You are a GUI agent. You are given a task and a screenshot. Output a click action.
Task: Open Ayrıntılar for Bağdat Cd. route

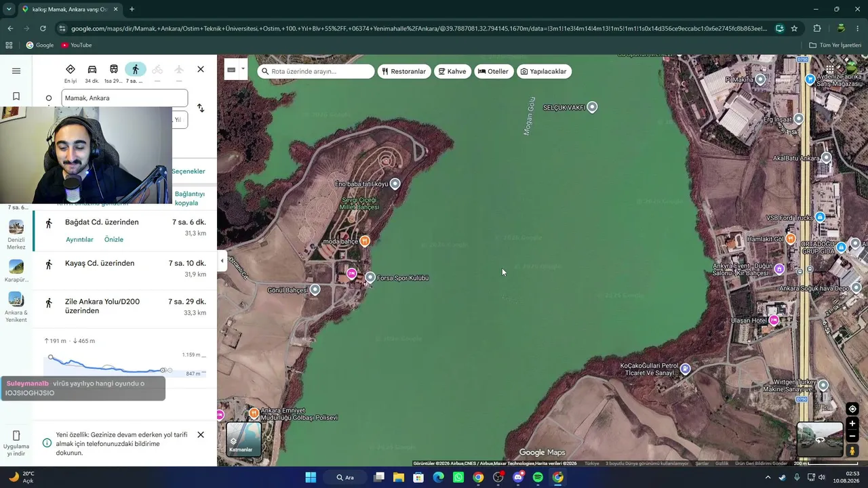pyautogui.click(x=79, y=239)
